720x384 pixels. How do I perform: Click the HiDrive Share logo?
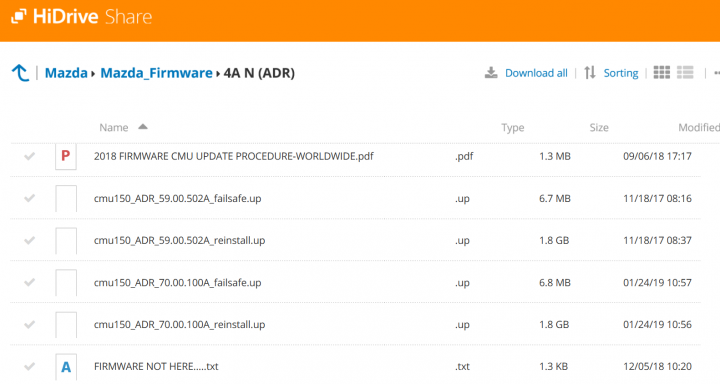81,17
